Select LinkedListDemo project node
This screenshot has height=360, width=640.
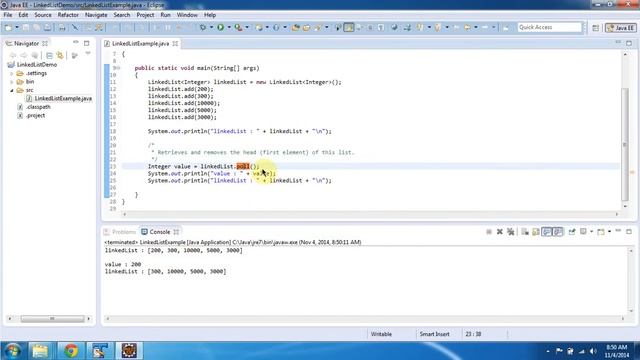click(x=36, y=64)
